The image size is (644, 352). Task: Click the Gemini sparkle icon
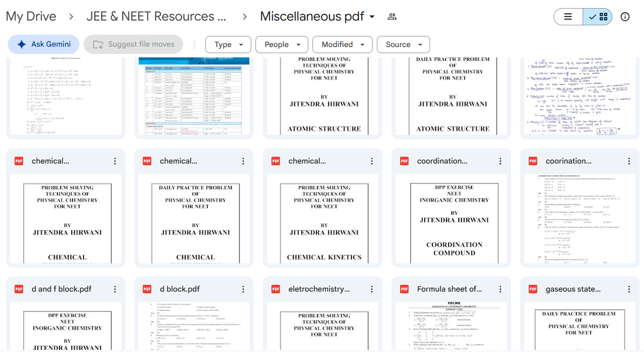(22, 44)
